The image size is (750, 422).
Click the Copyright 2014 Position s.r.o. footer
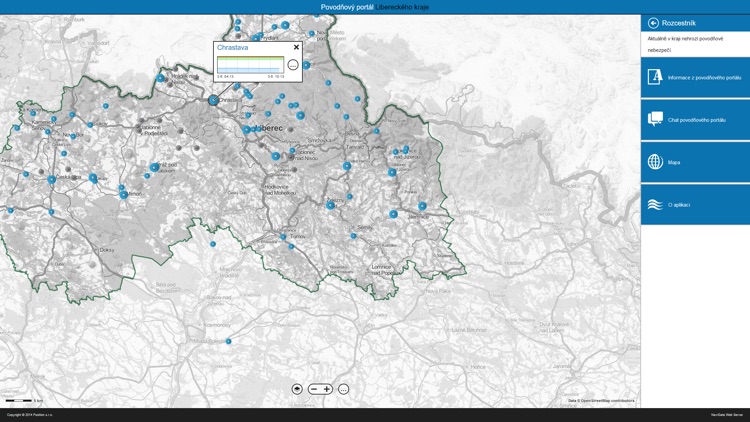30,415
